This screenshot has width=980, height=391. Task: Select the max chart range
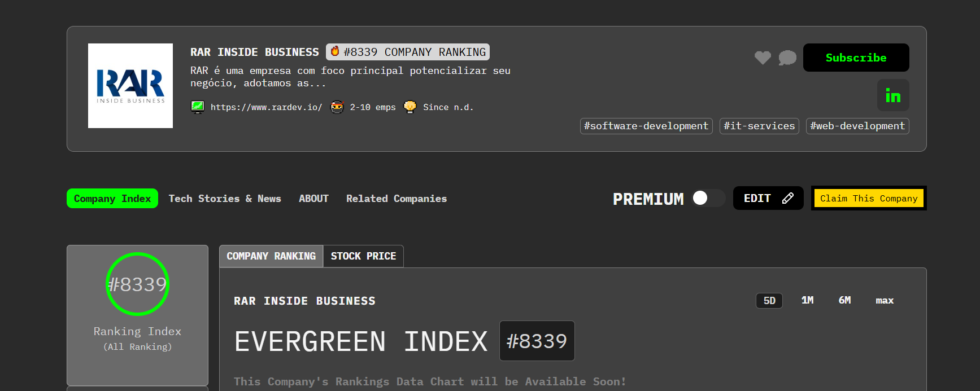(885, 300)
